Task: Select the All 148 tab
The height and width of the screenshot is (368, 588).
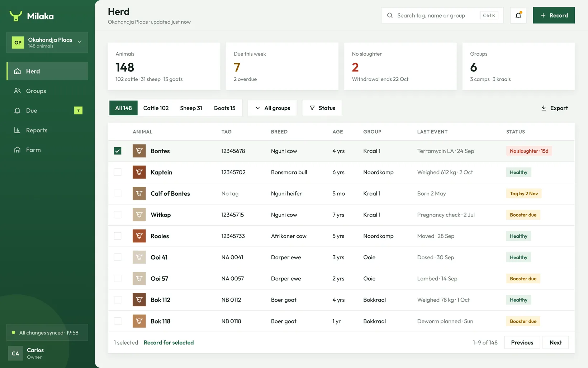Action: pyautogui.click(x=123, y=108)
